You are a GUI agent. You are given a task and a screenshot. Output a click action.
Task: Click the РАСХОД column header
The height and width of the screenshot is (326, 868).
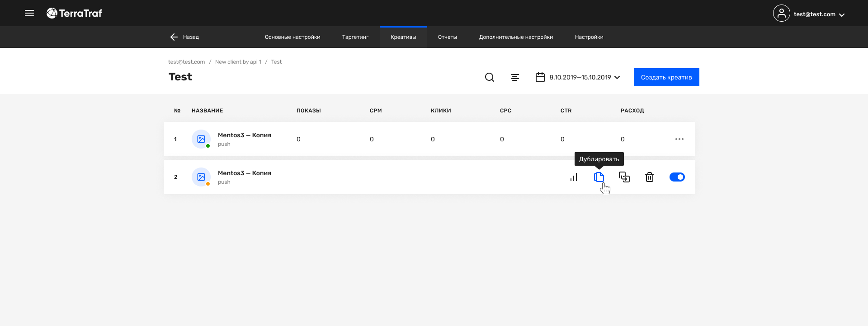[x=632, y=111]
